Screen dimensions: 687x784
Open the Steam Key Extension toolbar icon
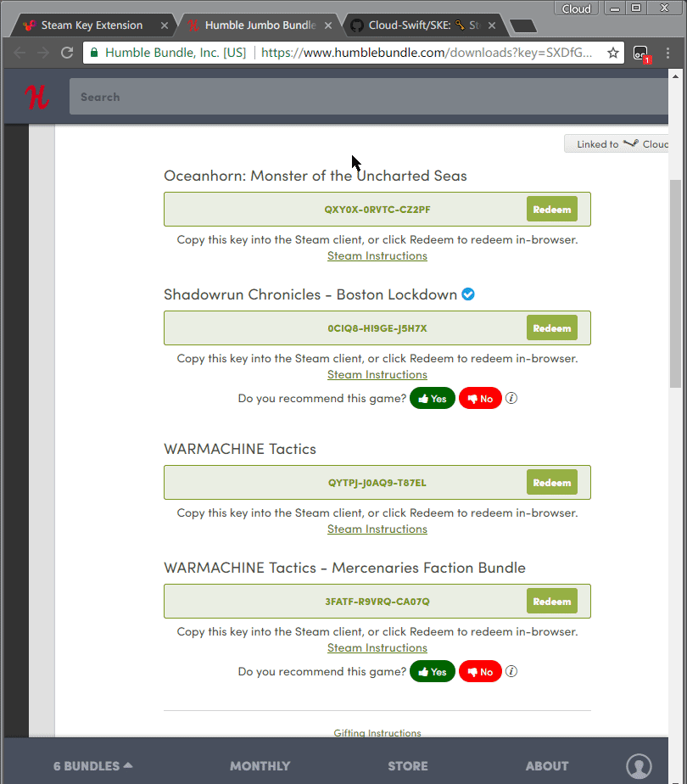coord(641,53)
